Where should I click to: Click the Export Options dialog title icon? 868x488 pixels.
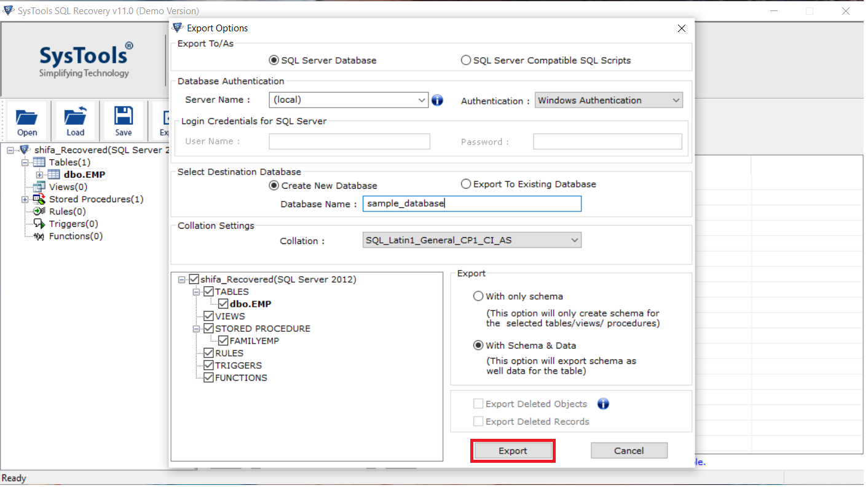178,28
